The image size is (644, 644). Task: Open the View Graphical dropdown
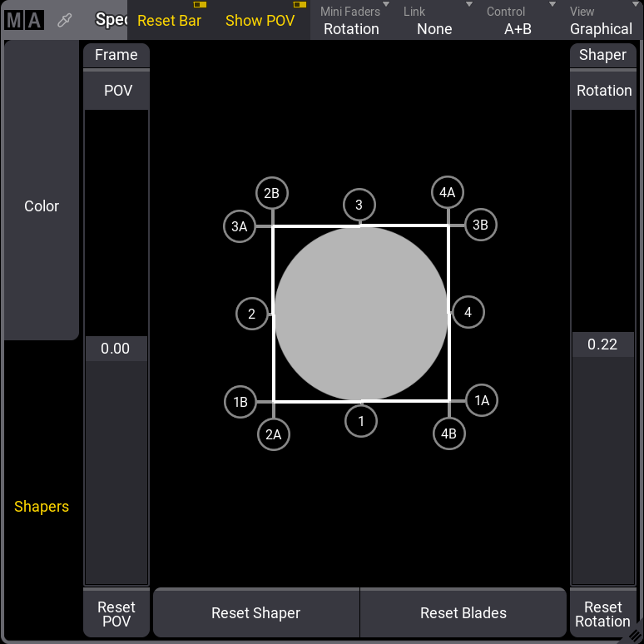[x=601, y=20]
